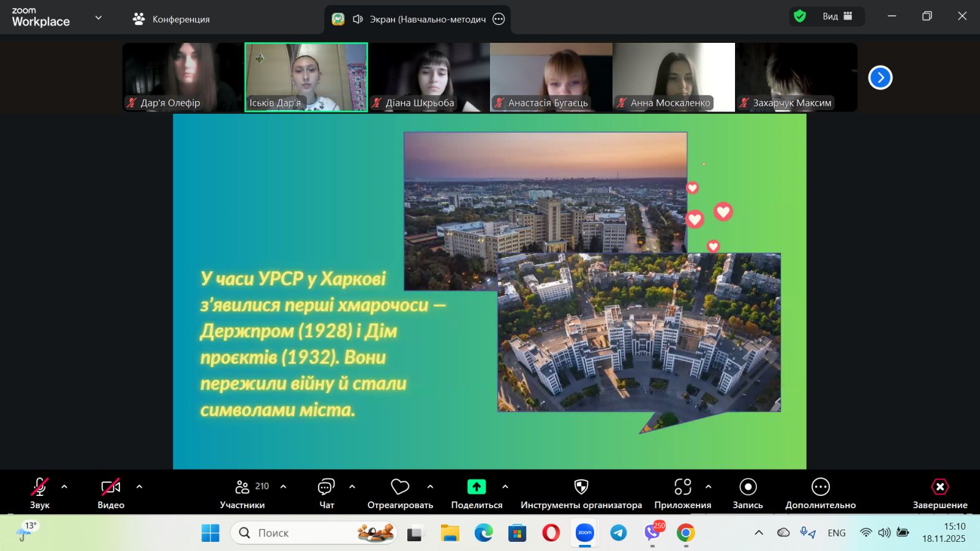Click the green encryption shield icon

800,17
